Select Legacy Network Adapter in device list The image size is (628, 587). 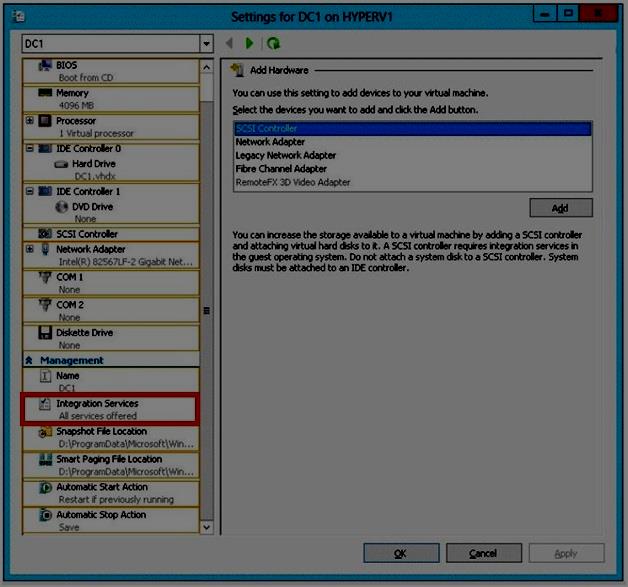(x=412, y=155)
